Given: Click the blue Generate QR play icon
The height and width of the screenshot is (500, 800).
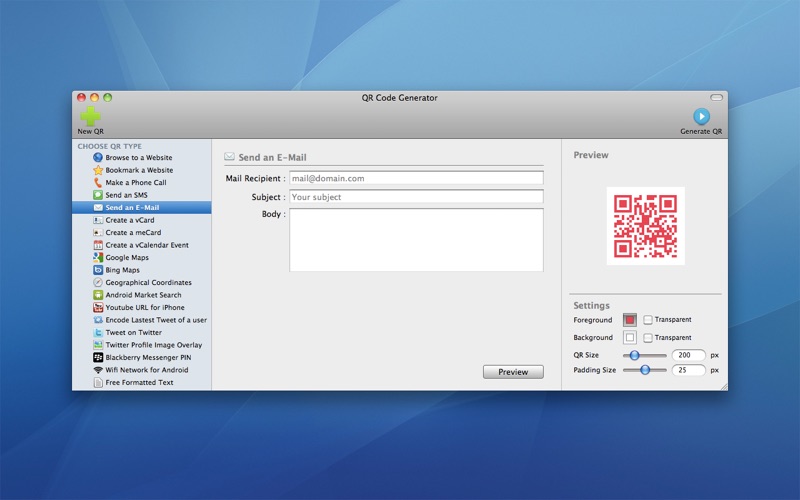Looking at the screenshot, I should click(x=702, y=116).
